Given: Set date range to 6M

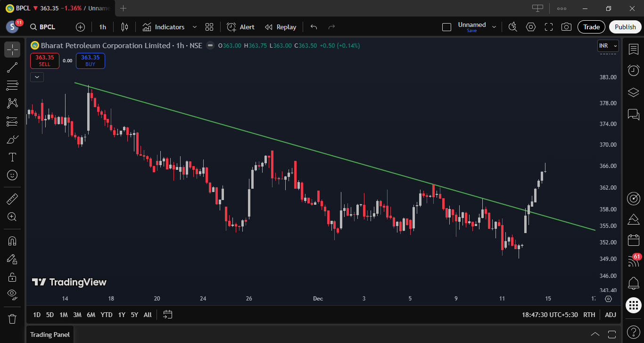Looking at the screenshot, I should [x=91, y=315].
